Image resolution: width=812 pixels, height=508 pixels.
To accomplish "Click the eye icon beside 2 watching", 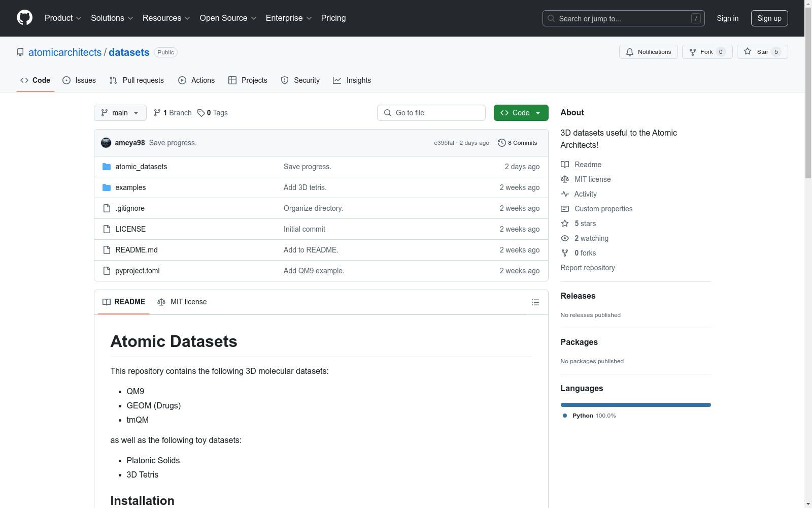I will 565,238.
